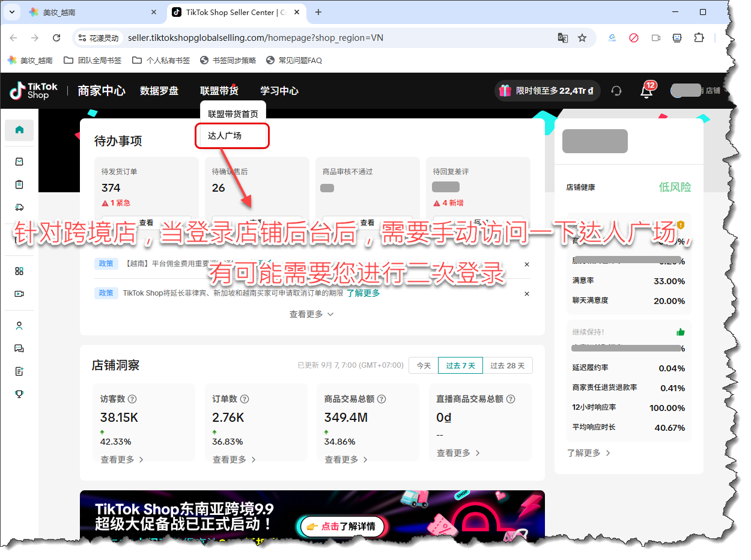Open the 书签同步策略 bookmark
This screenshot has height=560, width=751.
pos(228,61)
